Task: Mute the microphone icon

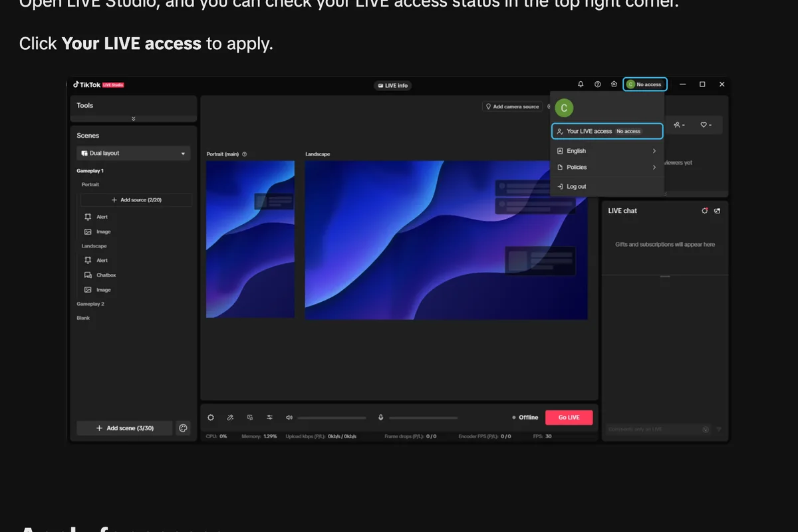Action: 381,418
